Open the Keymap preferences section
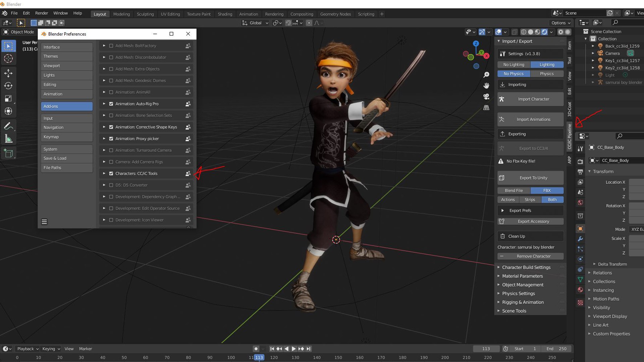 [x=67, y=137]
